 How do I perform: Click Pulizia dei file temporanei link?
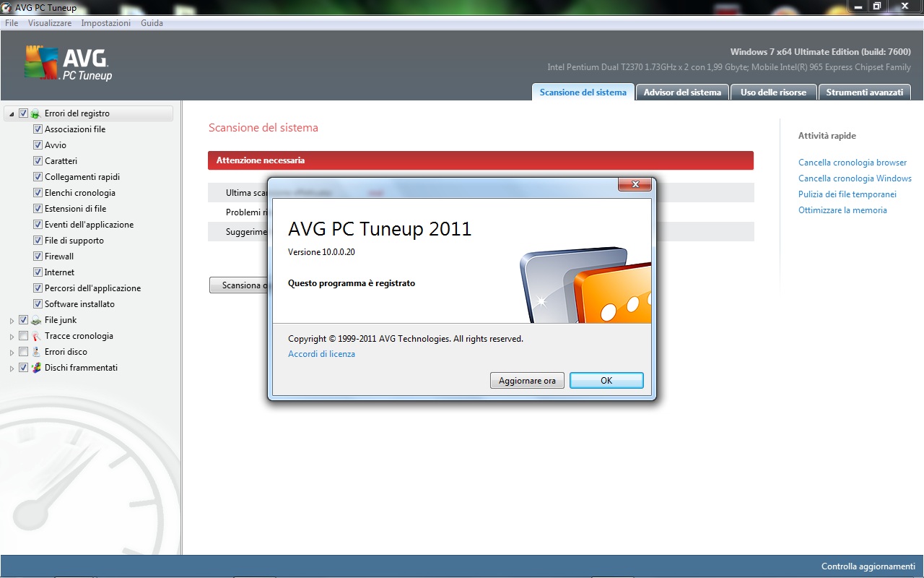pos(847,194)
